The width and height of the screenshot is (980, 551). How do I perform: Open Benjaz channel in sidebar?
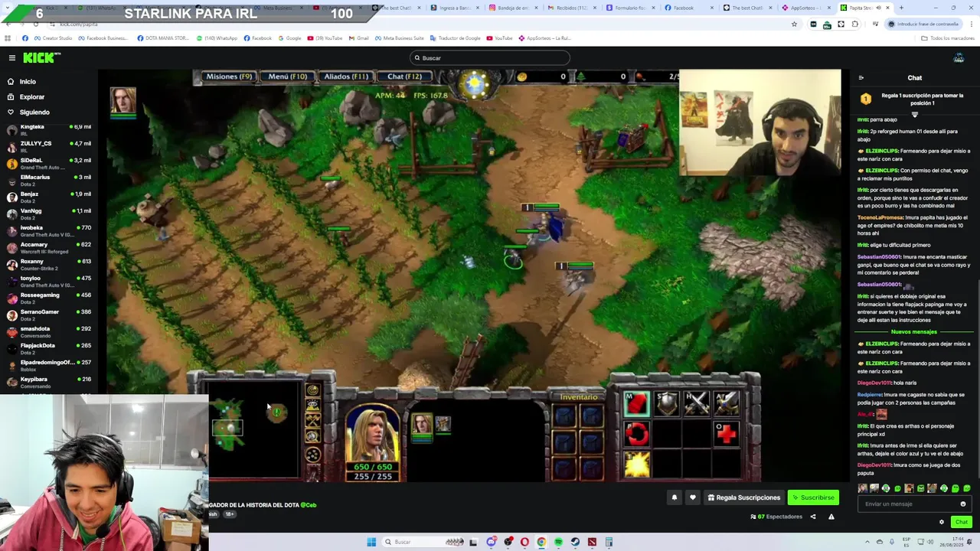coord(49,197)
